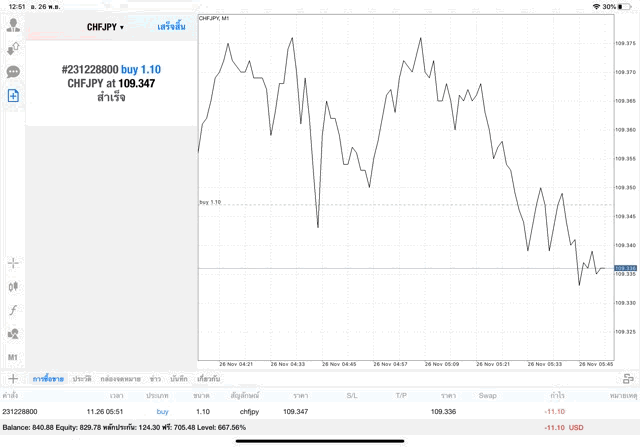Open the indicators function icon
640x447 pixels.
13,311
